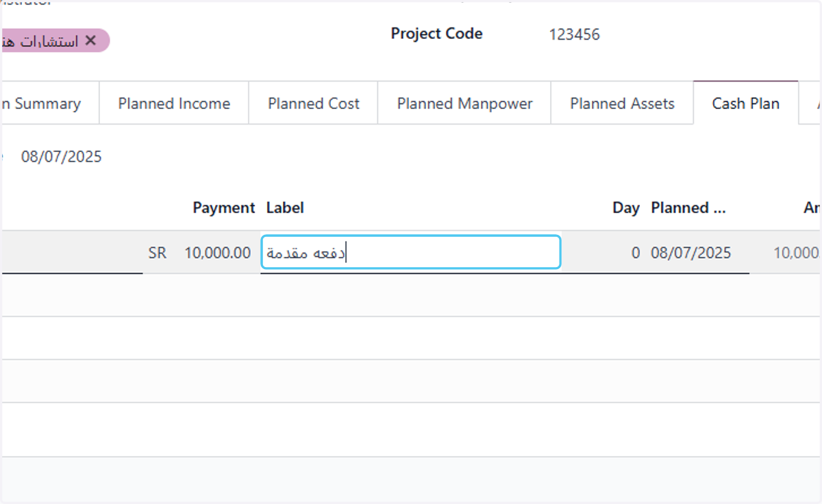Click the Day cell showing 0
822x504 pixels.
coord(636,253)
